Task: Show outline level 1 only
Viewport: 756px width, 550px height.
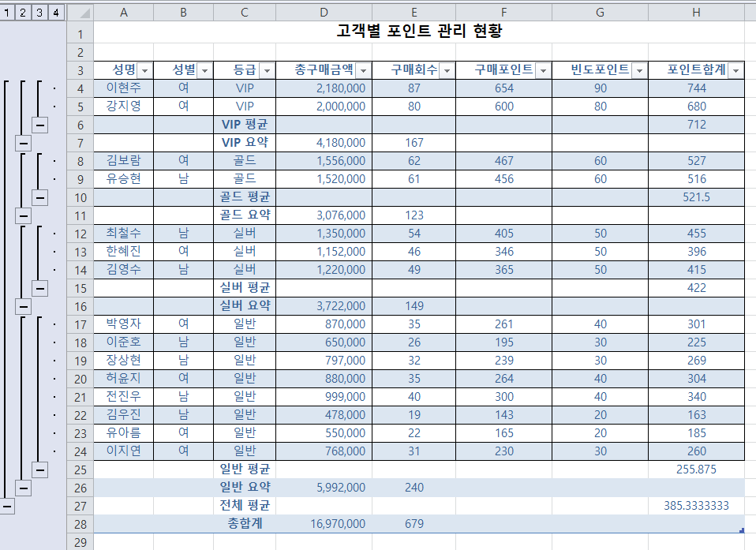Action: pos(6,12)
